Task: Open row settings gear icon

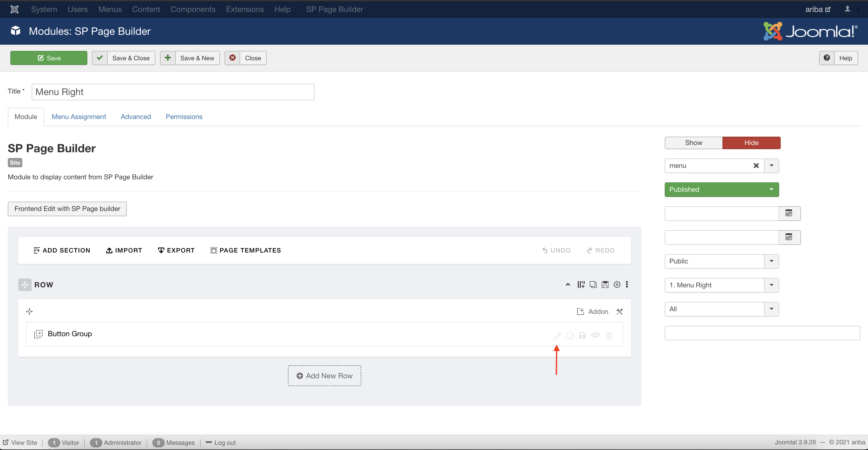Action: tap(617, 284)
